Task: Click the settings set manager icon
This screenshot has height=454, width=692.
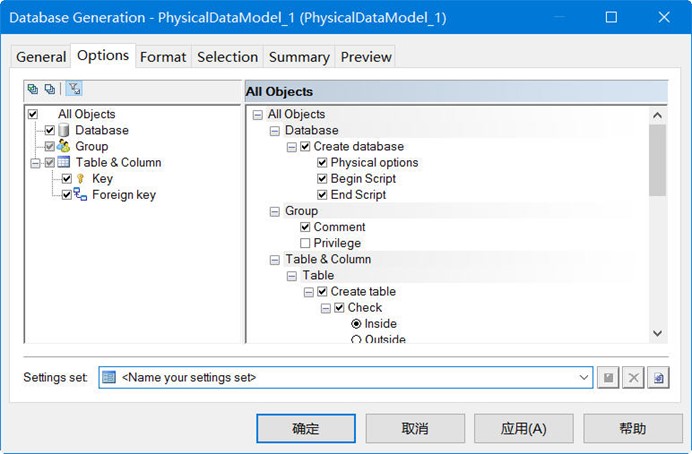Action: tap(658, 378)
